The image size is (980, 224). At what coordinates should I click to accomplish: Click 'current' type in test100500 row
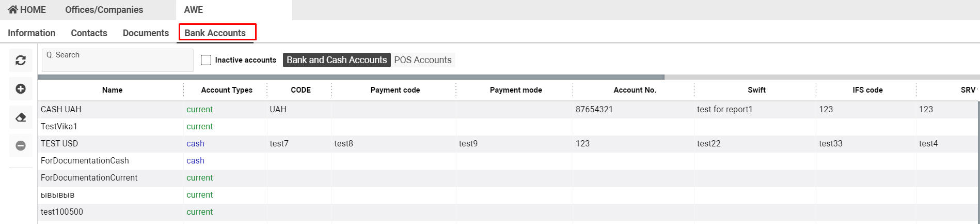199,212
